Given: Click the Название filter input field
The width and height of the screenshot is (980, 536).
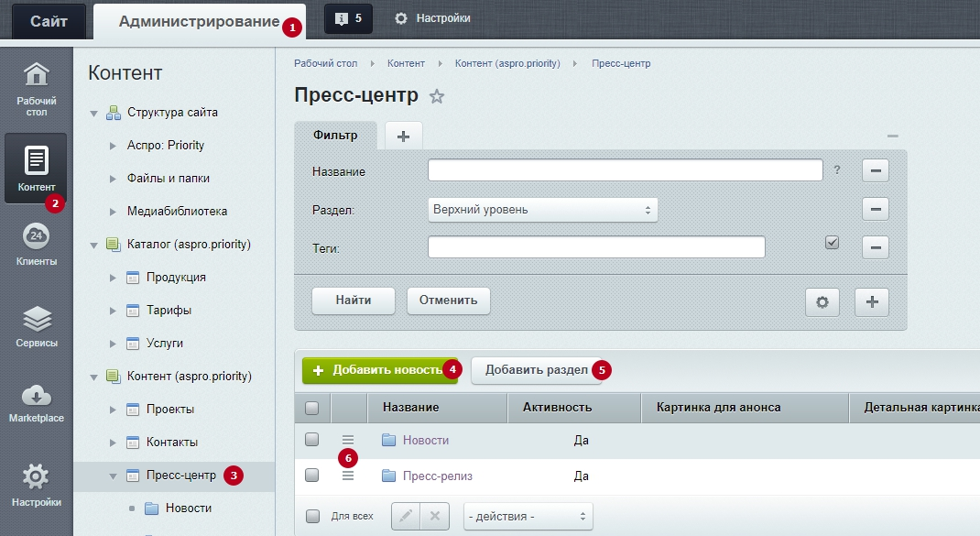Looking at the screenshot, I should [x=625, y=171].
